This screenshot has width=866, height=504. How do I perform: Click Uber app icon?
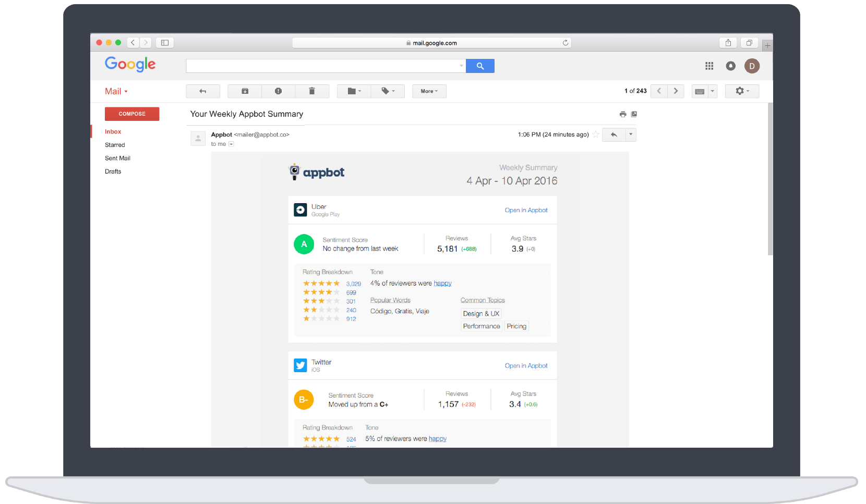[300, 210]
